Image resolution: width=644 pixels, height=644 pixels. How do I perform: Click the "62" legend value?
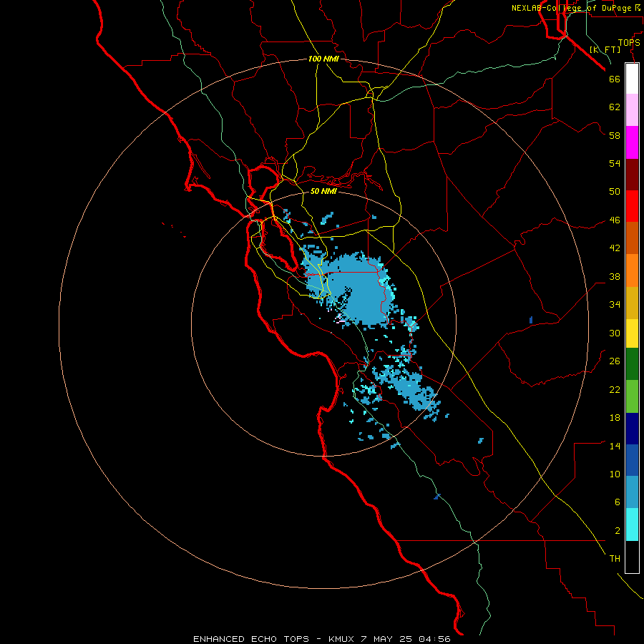click(x=615, y=107)
